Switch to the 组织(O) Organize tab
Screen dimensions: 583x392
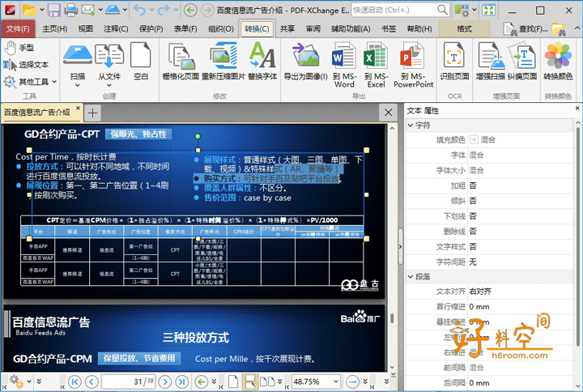point(221,28)
